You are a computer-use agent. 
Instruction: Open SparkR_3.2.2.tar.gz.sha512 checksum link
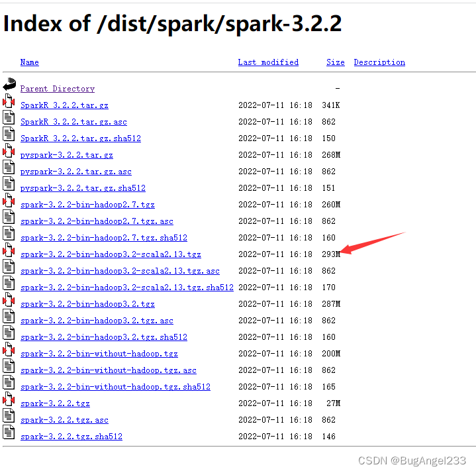[x=81, y=138]
